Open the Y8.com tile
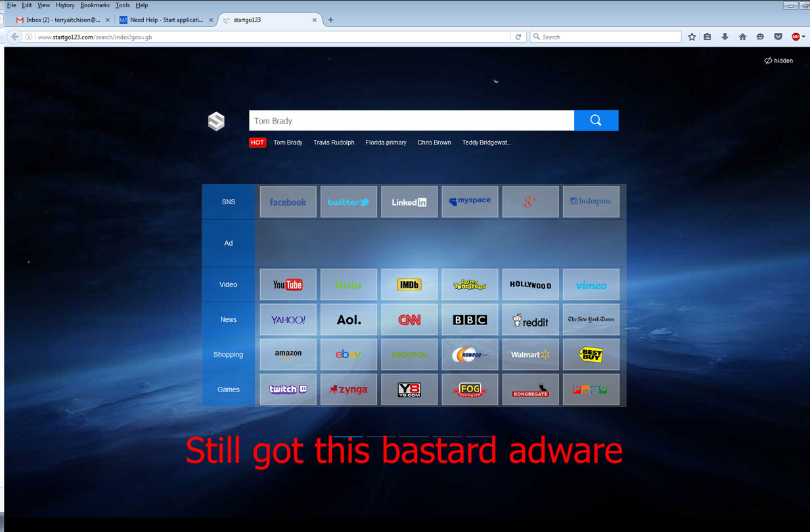The height and width of the screenshot is (532, 810). tap(409, 389)
